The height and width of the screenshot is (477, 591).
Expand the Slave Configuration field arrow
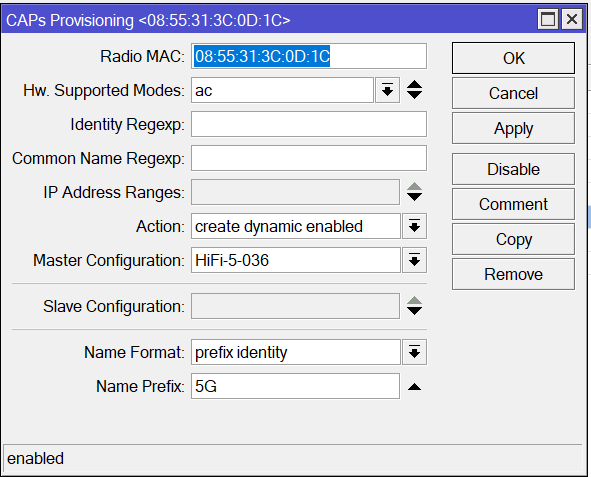(414, 306)
